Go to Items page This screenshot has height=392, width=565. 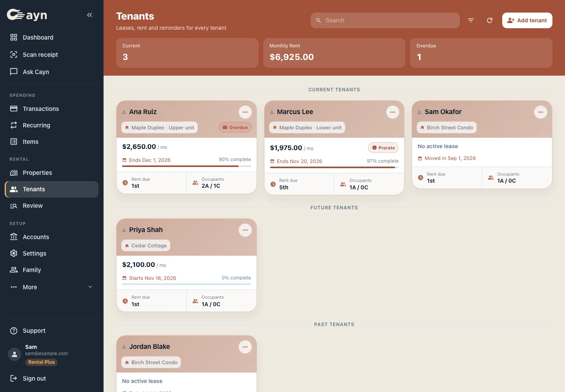coord(52,142)
